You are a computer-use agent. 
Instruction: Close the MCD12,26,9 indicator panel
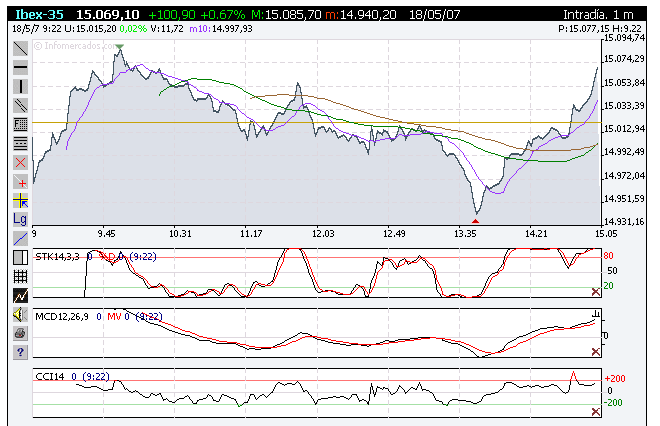(596, 351)
